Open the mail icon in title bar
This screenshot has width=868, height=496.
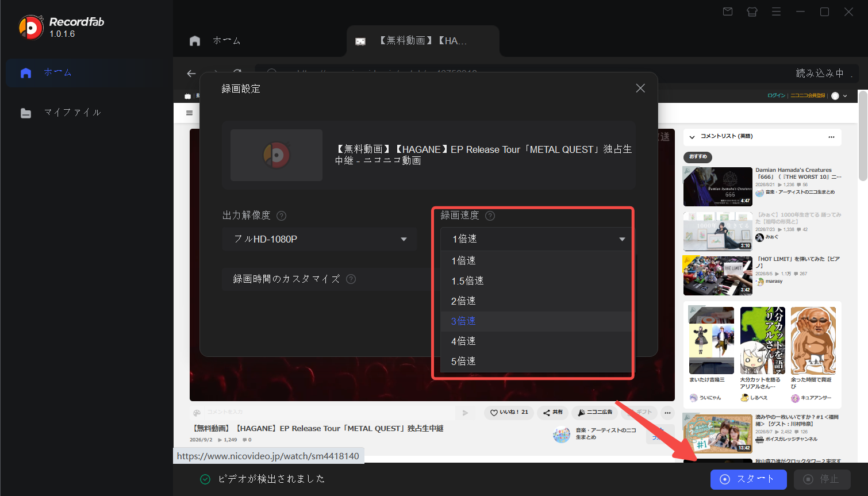[x=728, y=11]
